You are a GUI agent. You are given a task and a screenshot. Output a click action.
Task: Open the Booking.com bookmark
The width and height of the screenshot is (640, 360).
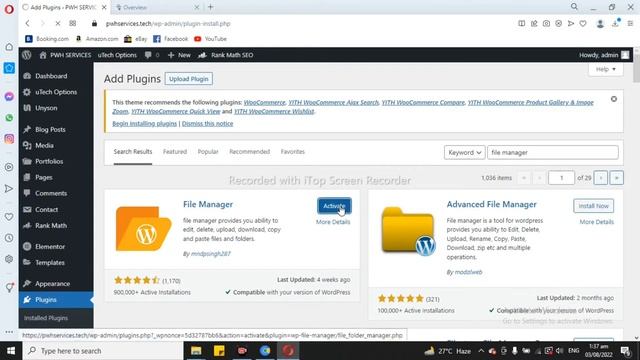[x=47, y=39]
